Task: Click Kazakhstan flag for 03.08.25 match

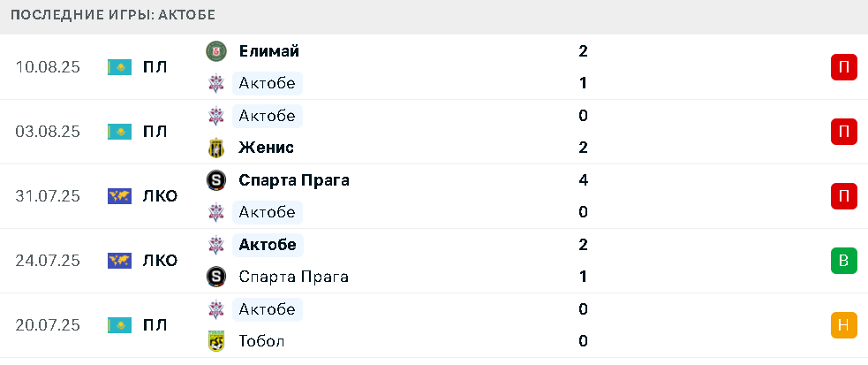Action: pos(119,132)
